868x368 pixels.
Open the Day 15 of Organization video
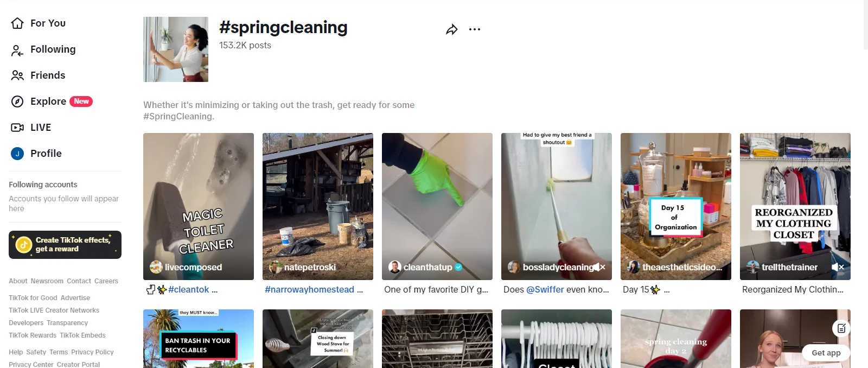tap(676, 206)
